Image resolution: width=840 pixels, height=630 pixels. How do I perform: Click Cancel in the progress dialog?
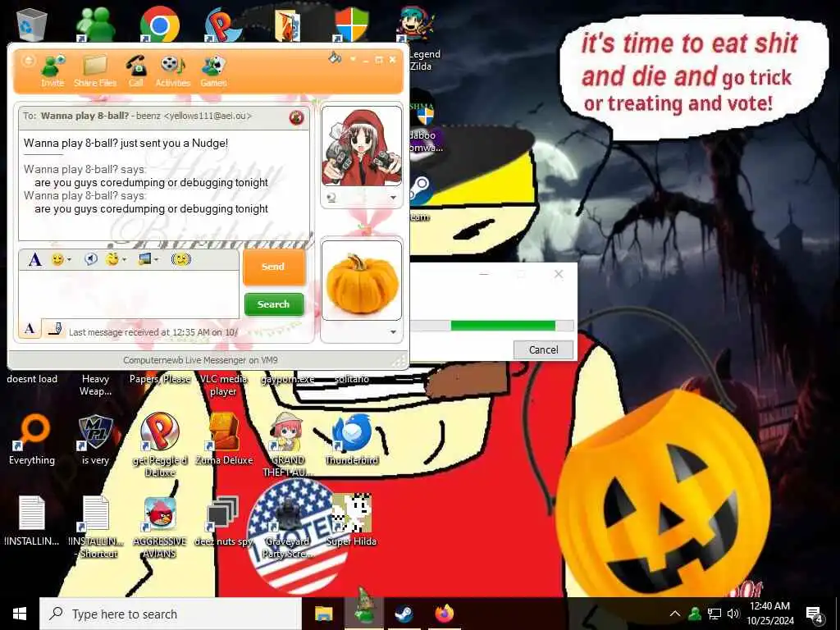point(543,349)
